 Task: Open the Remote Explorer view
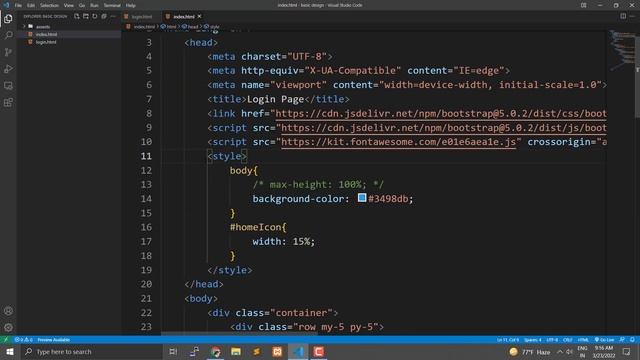tap(8, 86)
